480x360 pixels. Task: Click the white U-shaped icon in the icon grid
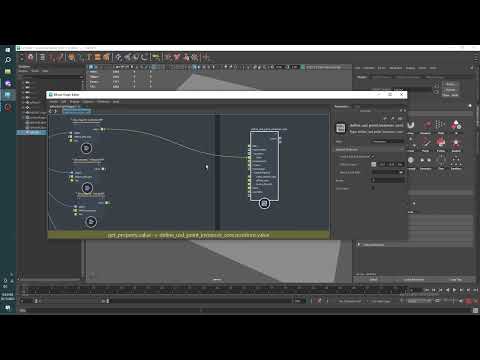pos(411,125)
